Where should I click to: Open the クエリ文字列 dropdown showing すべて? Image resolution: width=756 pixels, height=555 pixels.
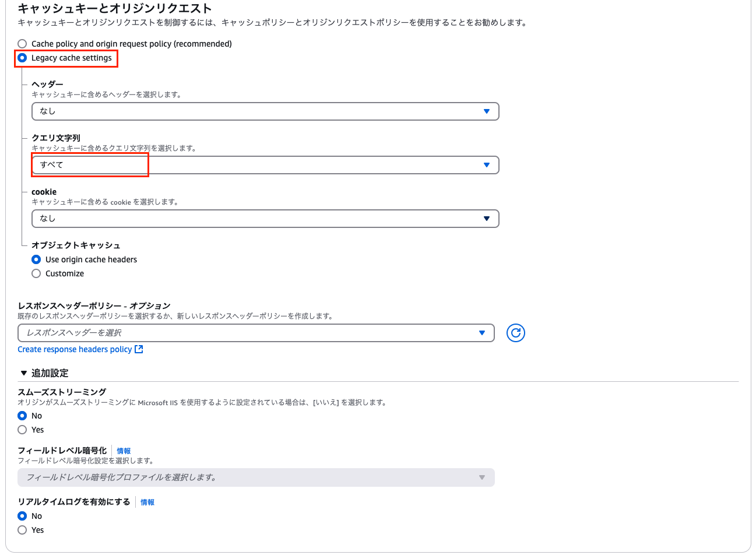point(262,165)
